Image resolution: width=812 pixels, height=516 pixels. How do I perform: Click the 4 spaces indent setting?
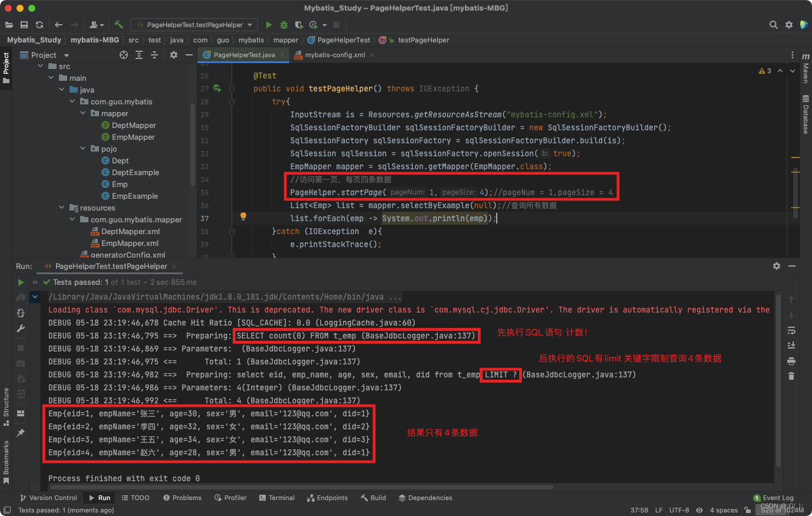click(724, 510)
